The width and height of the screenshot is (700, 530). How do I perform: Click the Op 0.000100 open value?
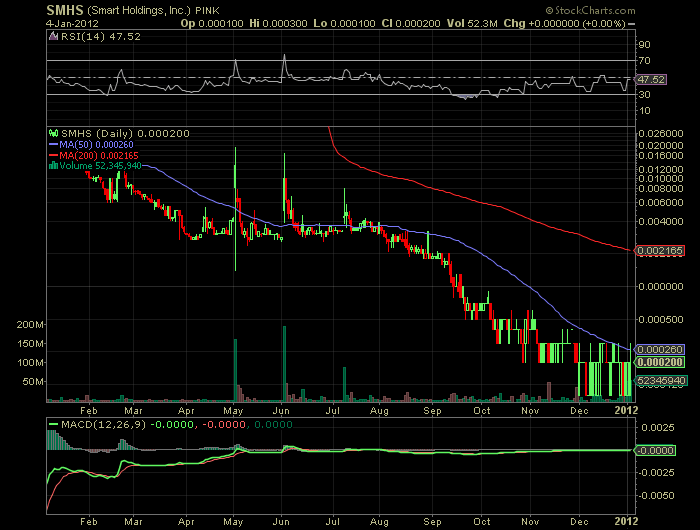[x=212, y=24]
